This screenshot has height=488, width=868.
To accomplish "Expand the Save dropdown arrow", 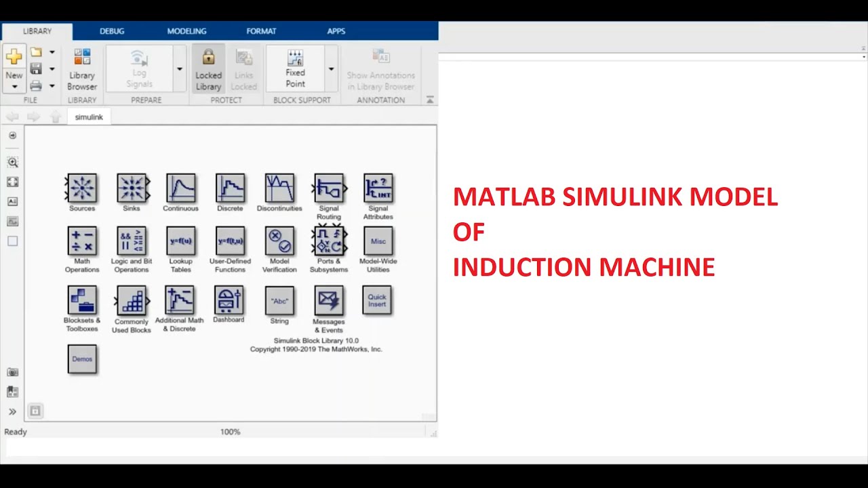I will pos(52,69).
